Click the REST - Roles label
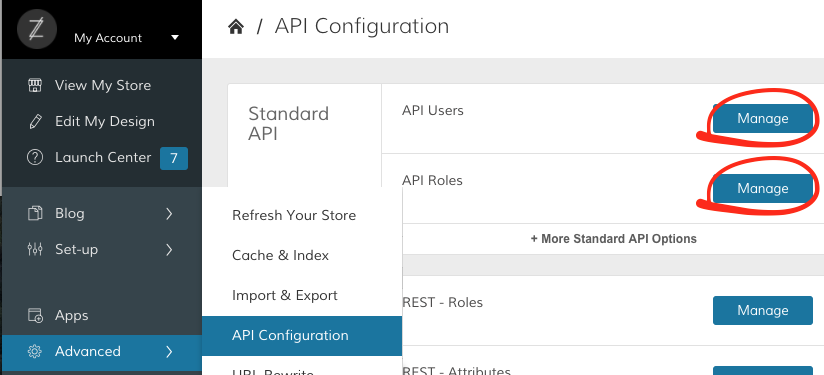824x375 pixels. tap(442, 303)
